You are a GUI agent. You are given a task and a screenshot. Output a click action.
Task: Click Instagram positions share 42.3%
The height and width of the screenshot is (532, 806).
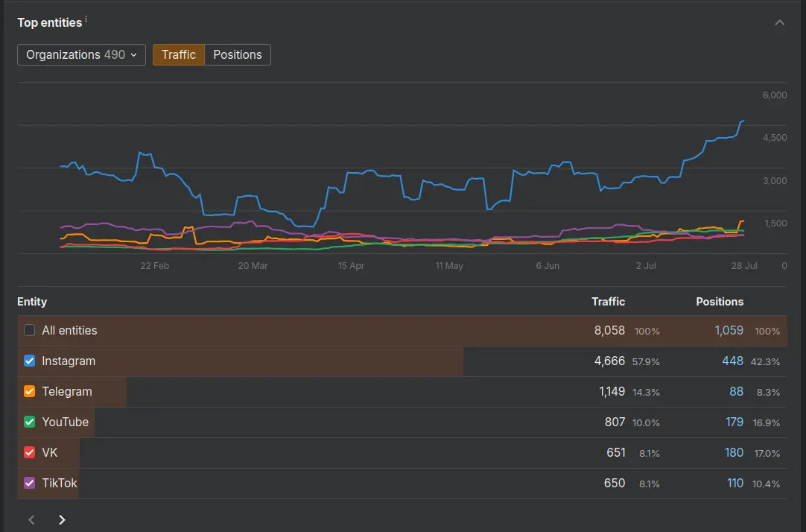[765, 362]
